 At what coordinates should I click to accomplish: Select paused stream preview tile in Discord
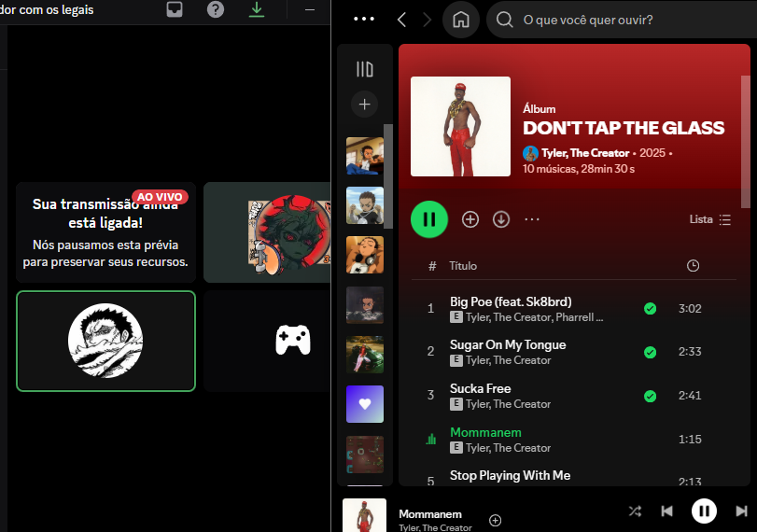click(x=105, y=232)
